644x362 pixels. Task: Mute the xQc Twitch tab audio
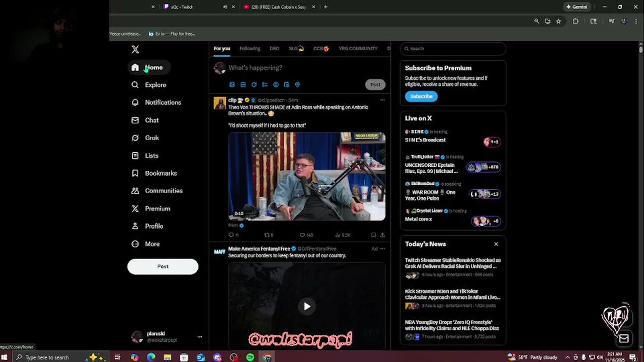[x=225, y=7]
